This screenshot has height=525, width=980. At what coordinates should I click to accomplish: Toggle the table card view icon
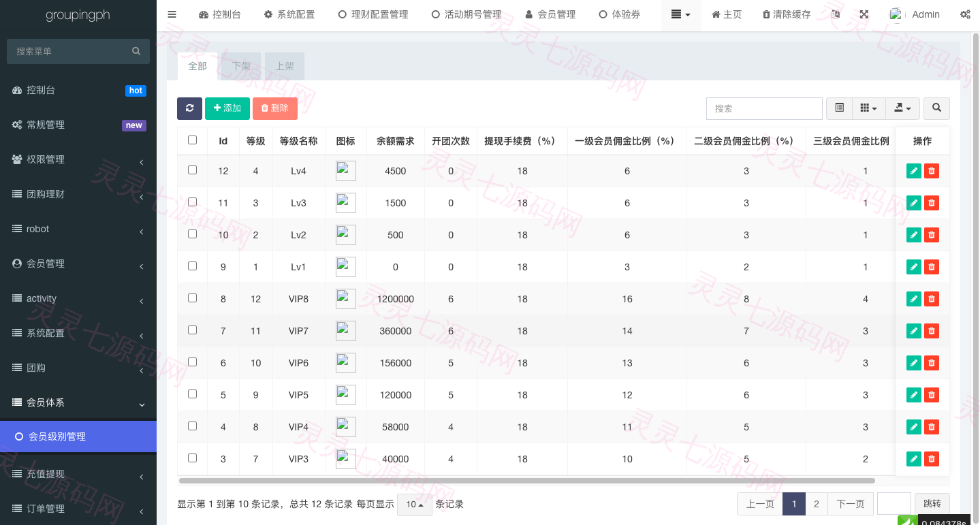click(x=839, y=108)
